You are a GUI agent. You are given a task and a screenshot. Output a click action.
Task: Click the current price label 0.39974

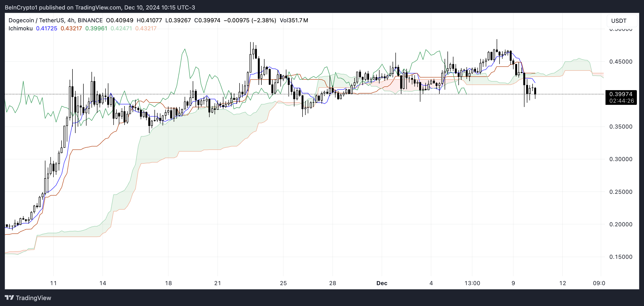tap(620, 94)
